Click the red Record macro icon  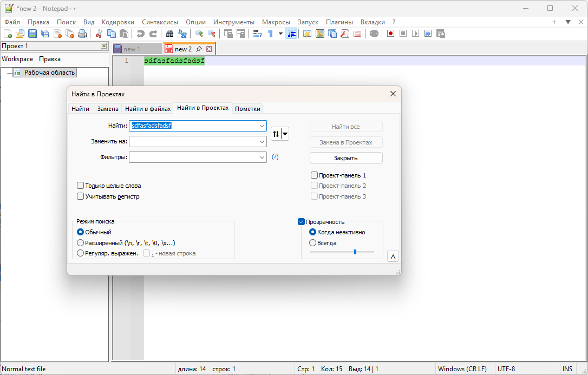click(390, 34)
